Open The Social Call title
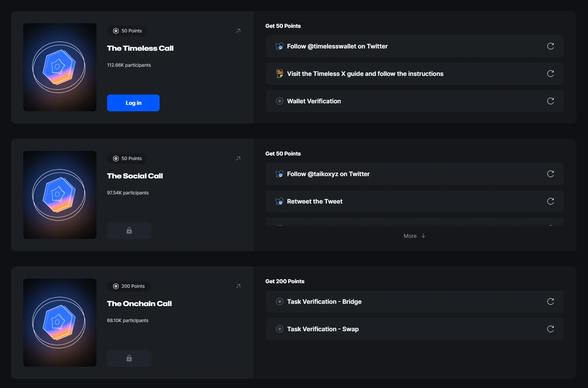588x388 pixels. pyautogui.click(x=135, y=176)
